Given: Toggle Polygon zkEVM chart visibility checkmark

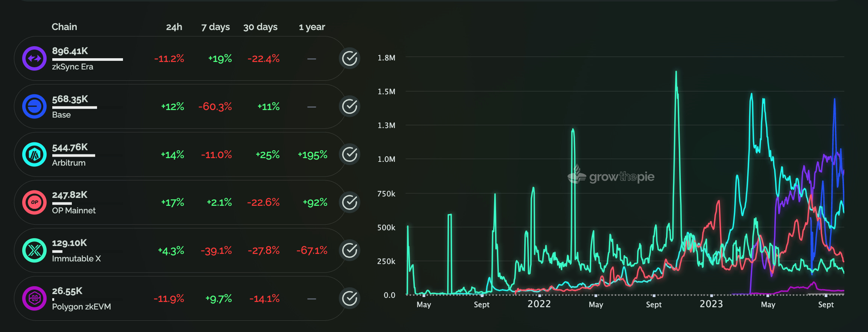Looking at the screenshot, I should (350, 299).
